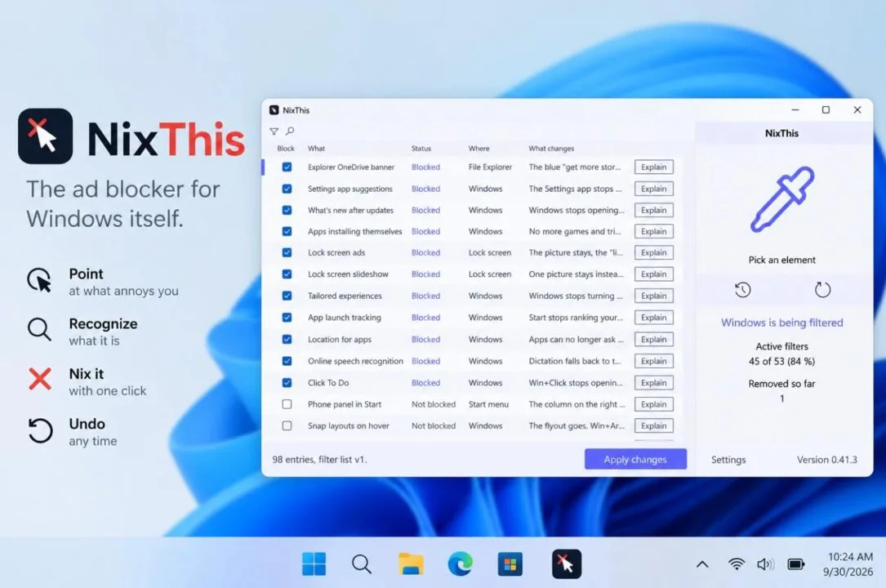Explain Settings app suggestions
Viewport: 886px width, 588px height.
click(654, 189)
